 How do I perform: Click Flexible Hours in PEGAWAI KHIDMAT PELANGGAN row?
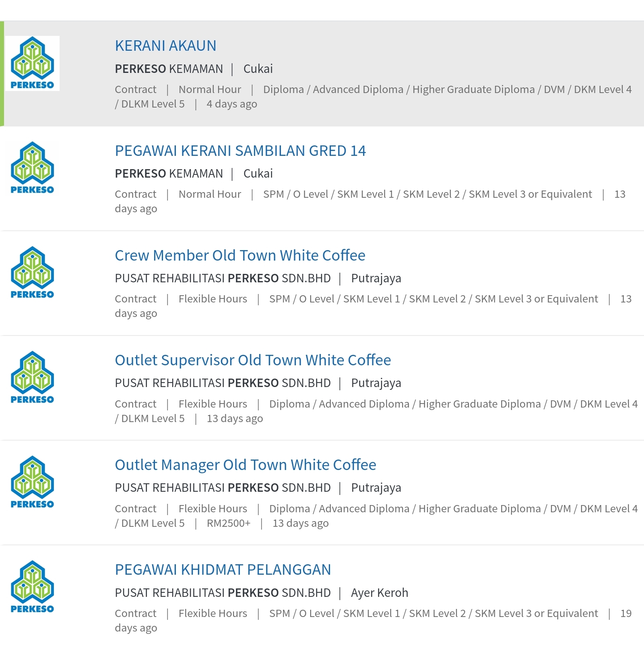(x=213, y=613)
